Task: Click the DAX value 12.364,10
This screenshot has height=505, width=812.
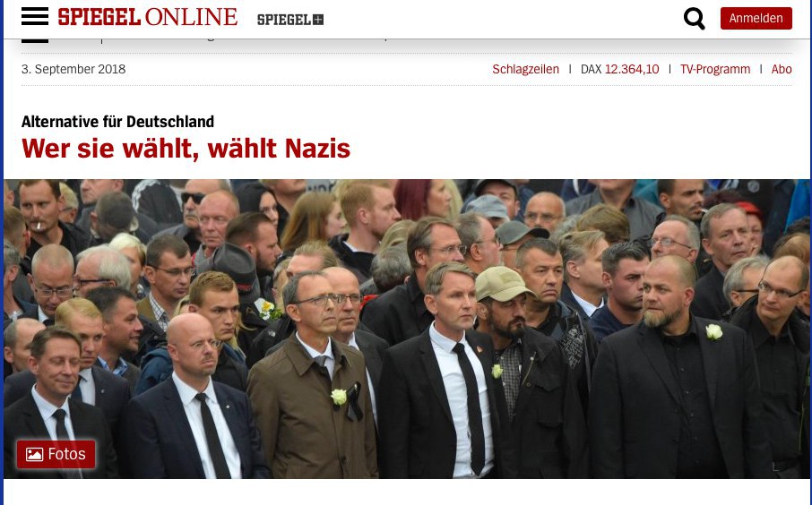Action: (632, 69)
